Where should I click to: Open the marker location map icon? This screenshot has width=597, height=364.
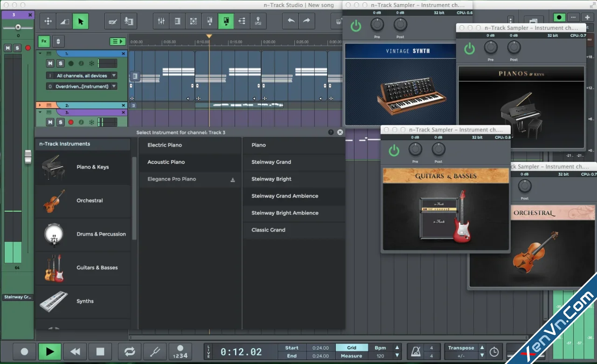point(258,21)
